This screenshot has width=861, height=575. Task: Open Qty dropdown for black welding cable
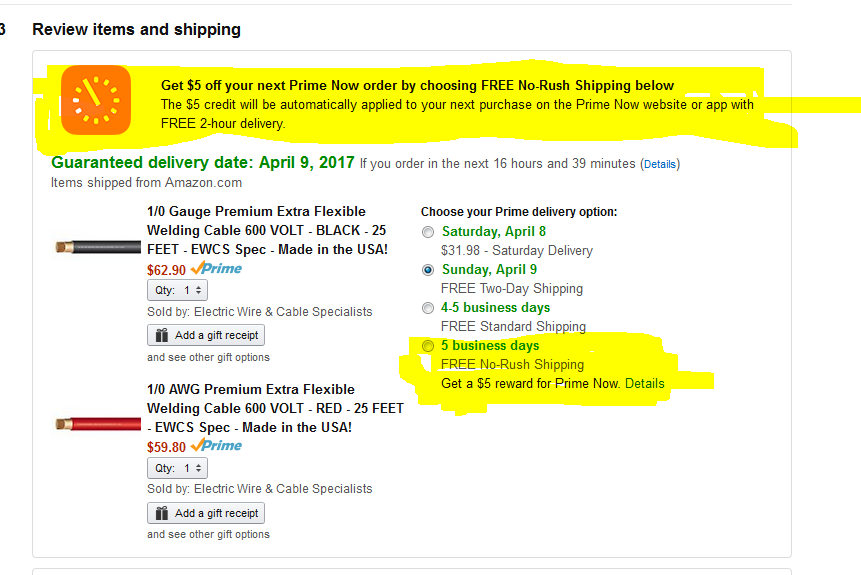178,290
